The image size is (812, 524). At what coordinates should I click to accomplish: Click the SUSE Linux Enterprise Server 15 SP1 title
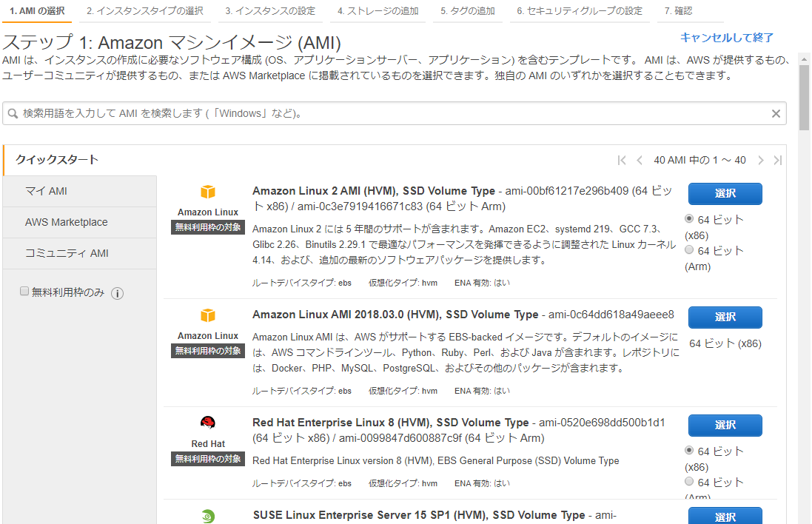(419, 515)
